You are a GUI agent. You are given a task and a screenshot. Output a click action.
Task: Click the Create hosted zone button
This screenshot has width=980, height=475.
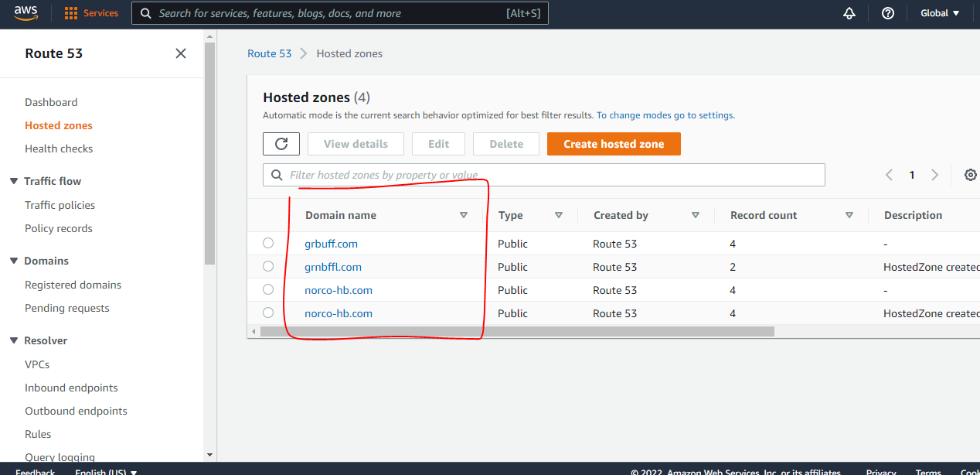click(614, 144)
